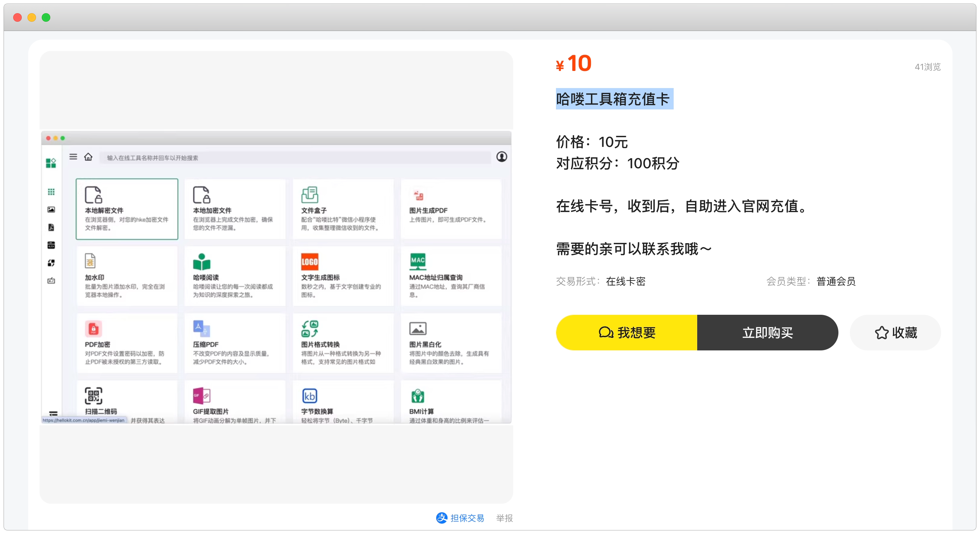Open the 图片黑白化 picture icon

418,328
